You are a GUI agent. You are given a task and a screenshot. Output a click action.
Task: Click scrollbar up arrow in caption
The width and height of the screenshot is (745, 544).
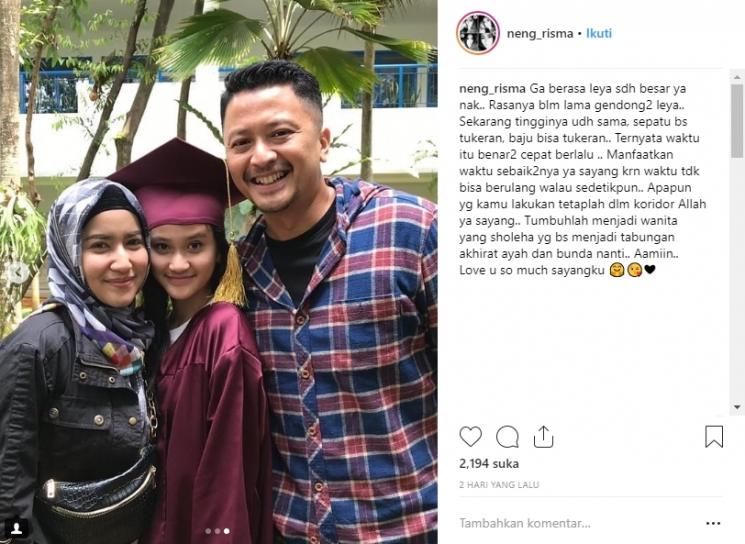737,77
